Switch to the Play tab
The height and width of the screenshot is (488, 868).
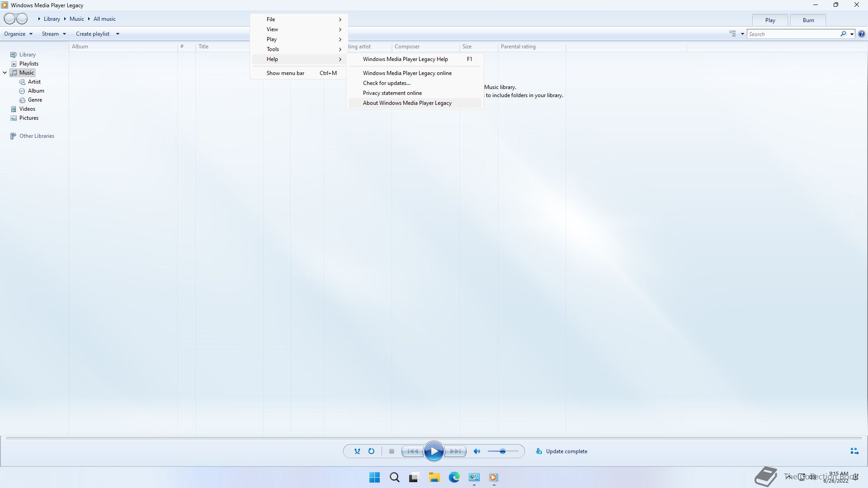tap(770, 20)
